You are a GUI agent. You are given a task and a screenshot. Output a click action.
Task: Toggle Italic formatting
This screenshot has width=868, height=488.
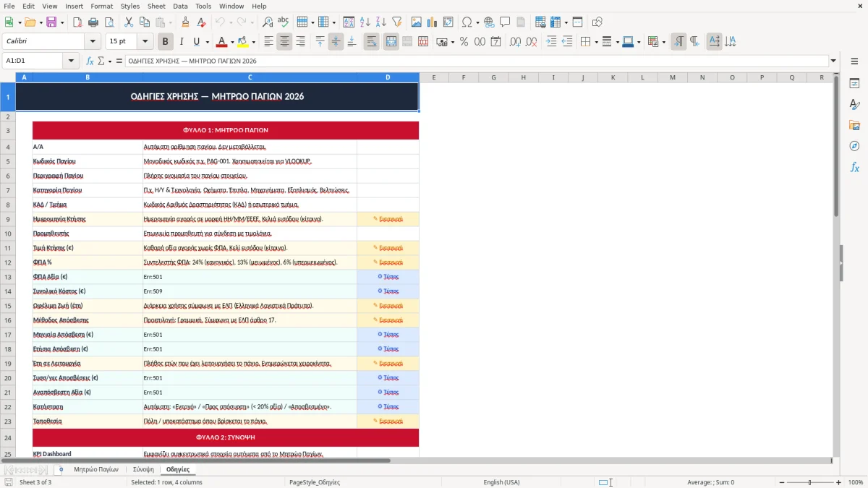point(182,42)
